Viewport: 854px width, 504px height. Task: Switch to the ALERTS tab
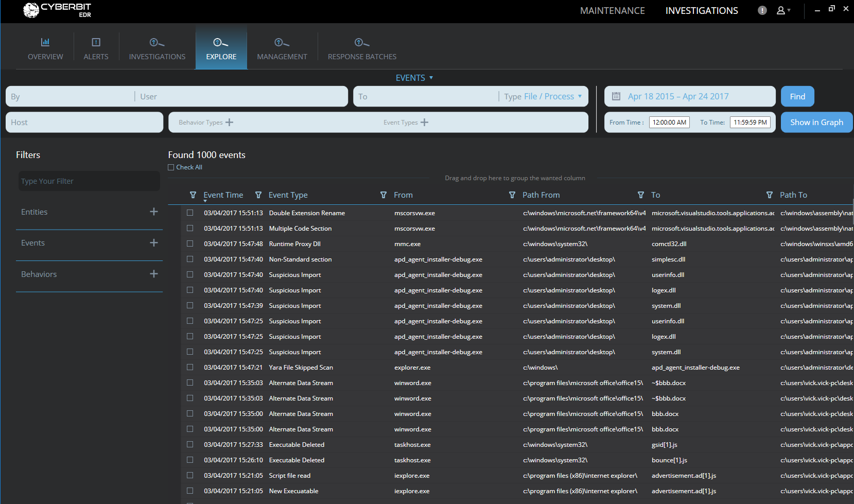tap(96, 49)
